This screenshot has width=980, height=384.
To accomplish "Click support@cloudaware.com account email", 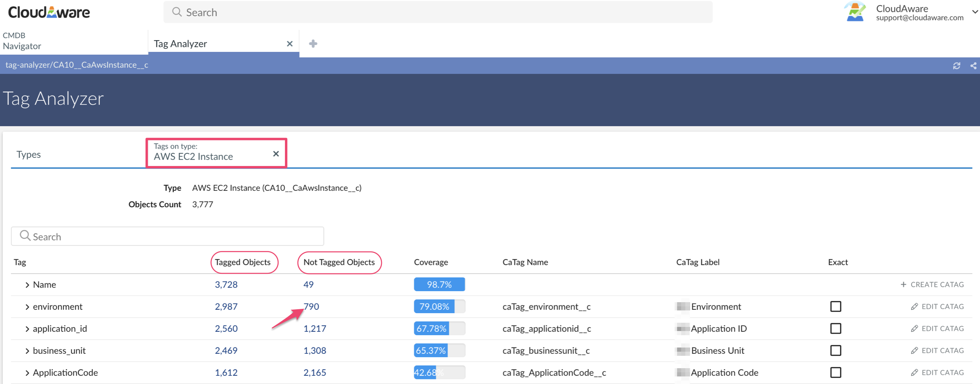I will 919,18.
